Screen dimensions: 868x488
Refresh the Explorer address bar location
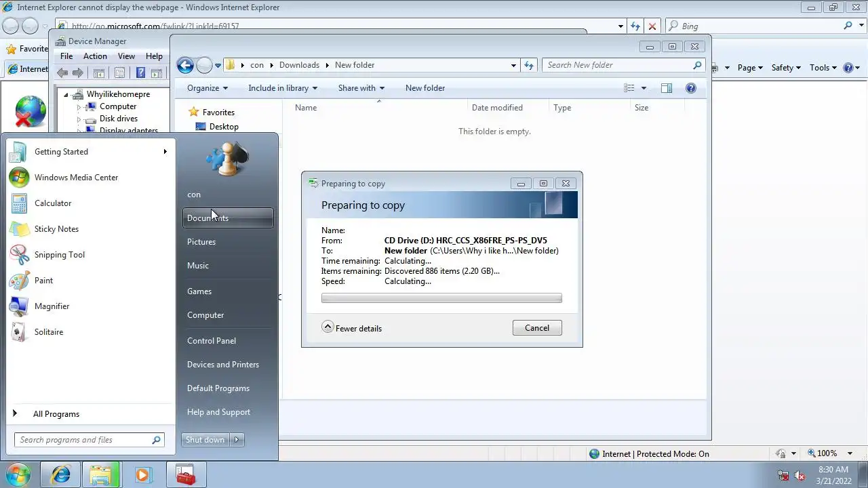(x=529, y=65)
